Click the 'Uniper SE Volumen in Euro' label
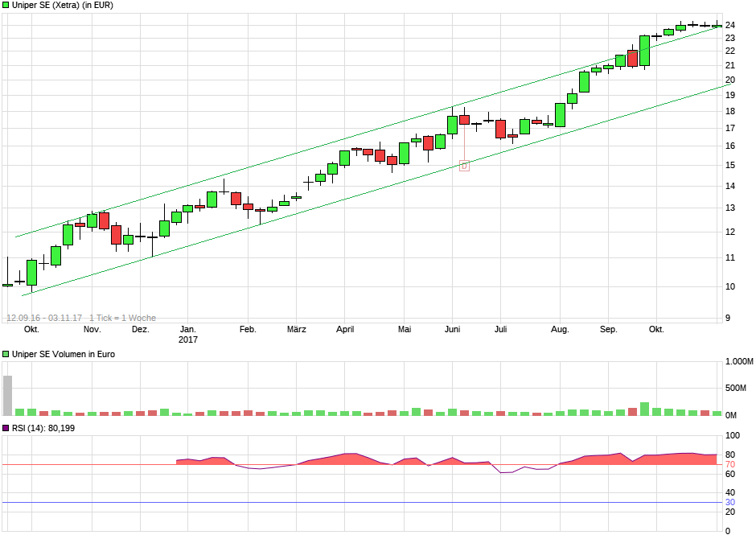This screenshot has height=539, width=756. click(x=64, y=354)
